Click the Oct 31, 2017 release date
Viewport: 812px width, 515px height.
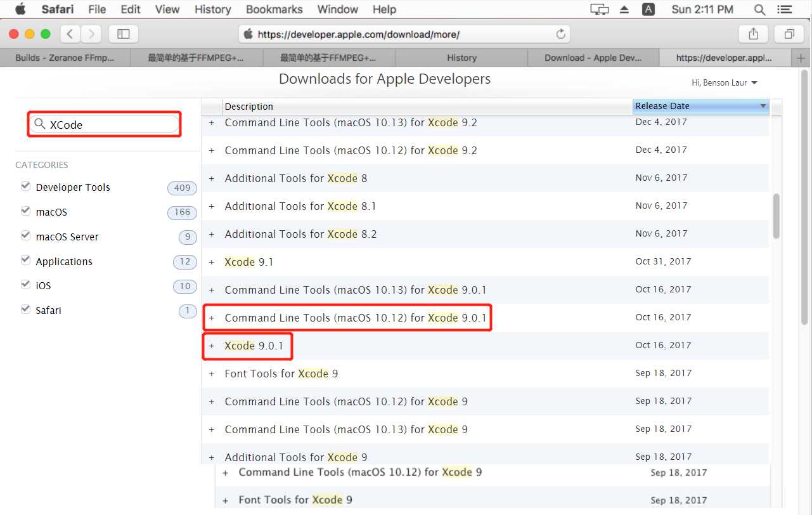click(663, 261)
